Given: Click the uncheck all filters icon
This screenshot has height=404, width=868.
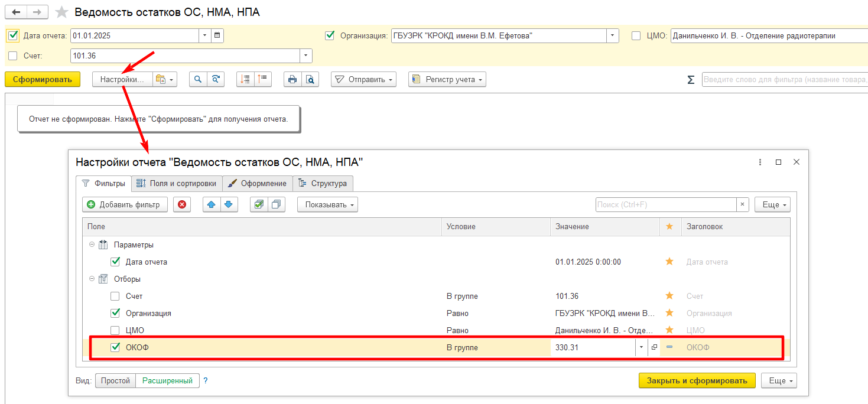Looking at the screenshot, I should click(276, 204).
